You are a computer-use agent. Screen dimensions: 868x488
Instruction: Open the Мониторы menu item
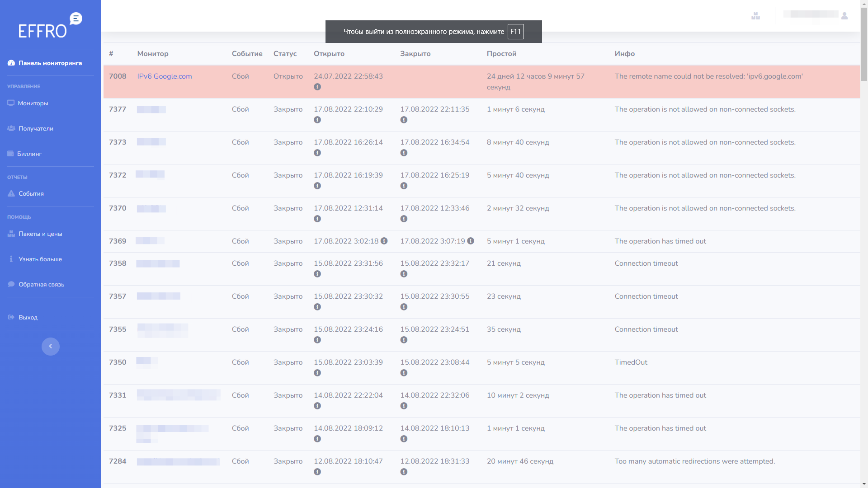point(33,103)
